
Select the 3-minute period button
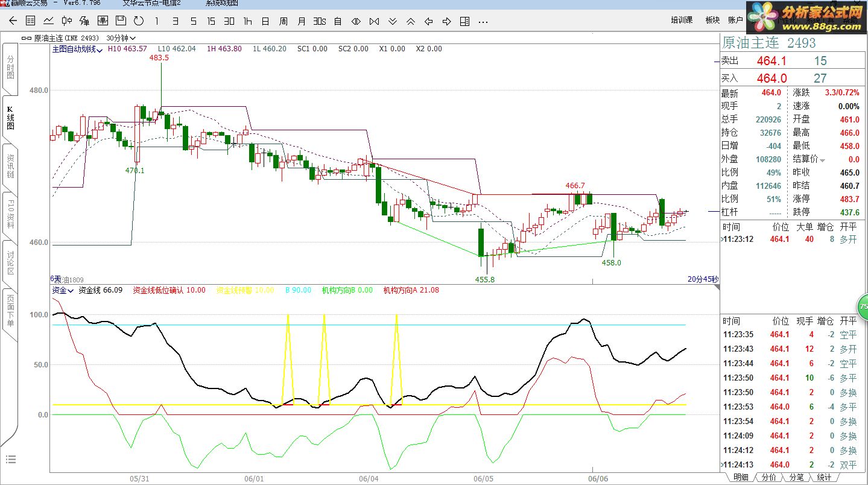(x=175, y=21)
